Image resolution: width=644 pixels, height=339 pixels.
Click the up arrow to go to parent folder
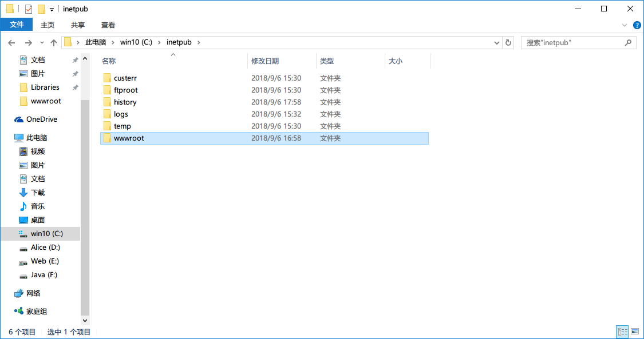click(54, 42)
